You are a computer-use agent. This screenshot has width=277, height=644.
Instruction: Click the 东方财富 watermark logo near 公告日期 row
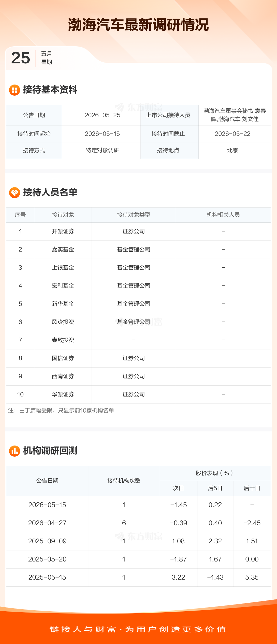tap(139, 107)
